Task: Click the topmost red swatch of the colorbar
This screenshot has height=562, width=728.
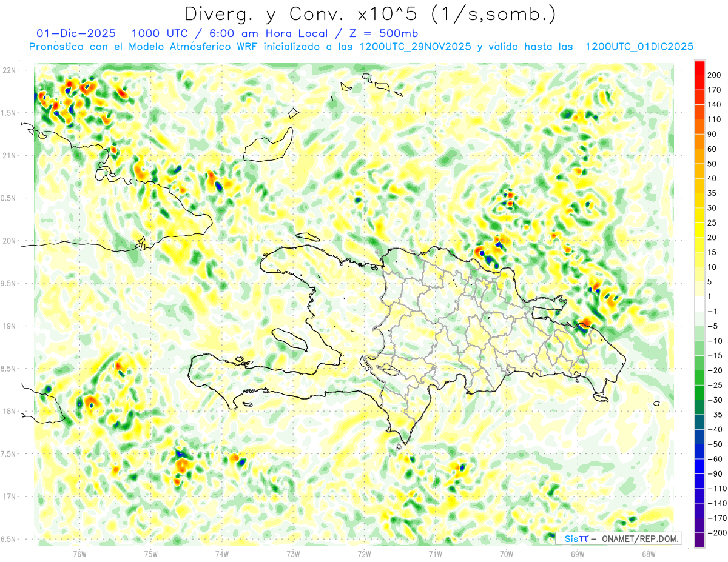Action: coord(699,67)
